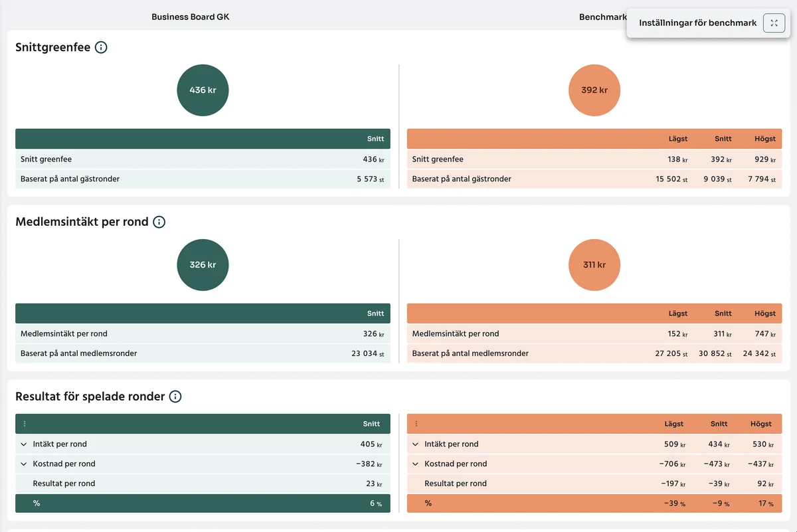
Task: Select benchmark Kostnad per rond value −706 kr
Action: 672,464
